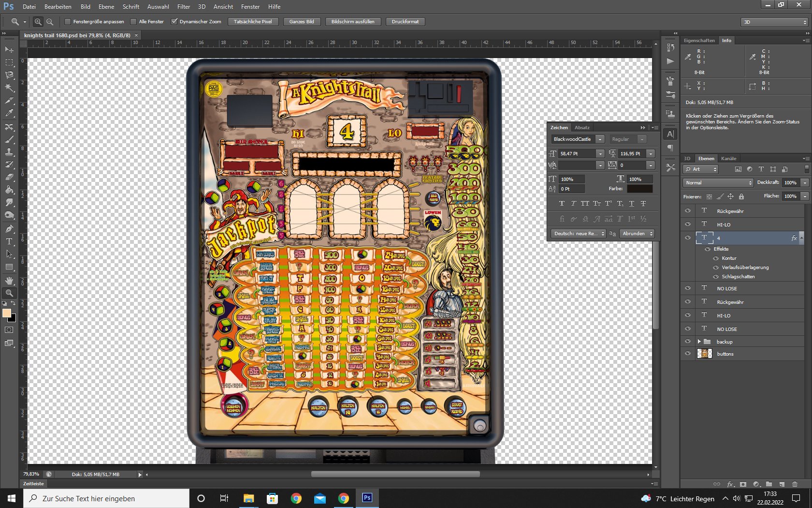812x508 pixels.
Task: Open the Deckkraft opacity dropdown arrow
Action: tap(805, 183)
